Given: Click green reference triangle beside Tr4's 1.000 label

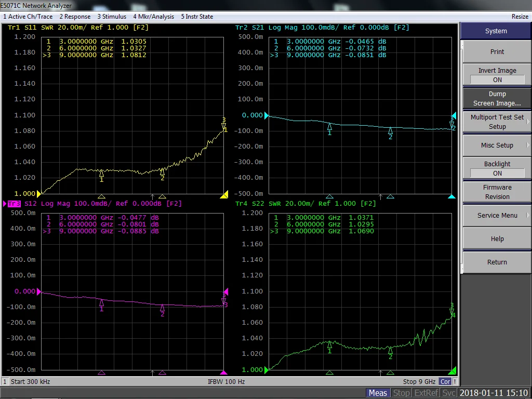Looking at the screenshot, I should [x=267, y=370].
